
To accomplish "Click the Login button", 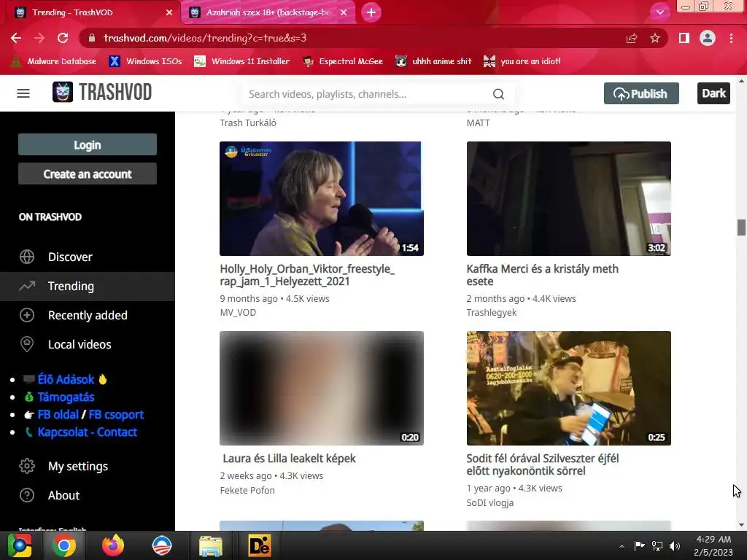I will tap(88, 145).
